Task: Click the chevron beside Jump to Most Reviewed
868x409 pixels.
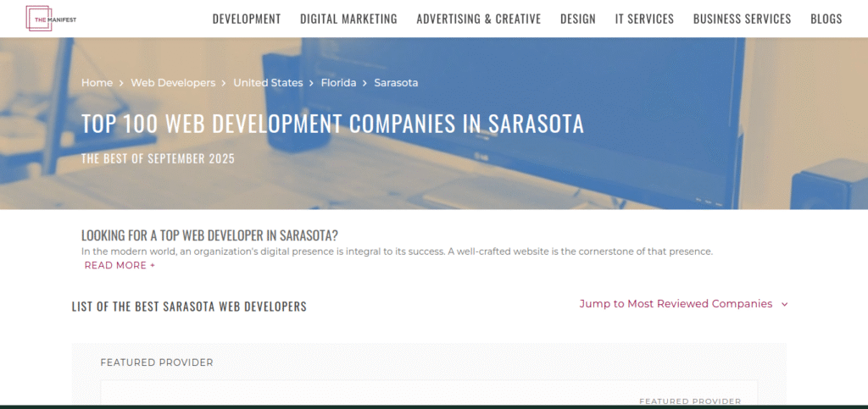Action: (784, 304)
